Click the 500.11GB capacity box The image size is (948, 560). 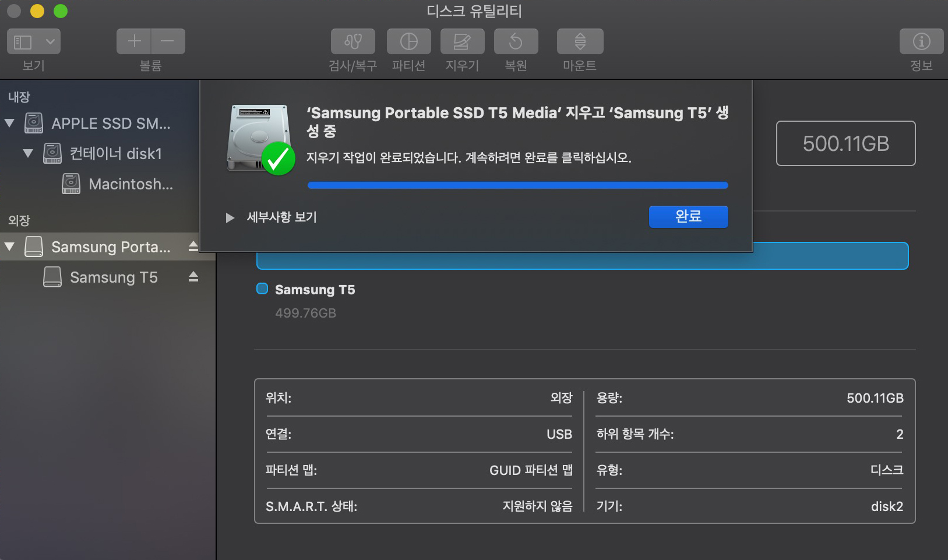click(x=845, y=143)
